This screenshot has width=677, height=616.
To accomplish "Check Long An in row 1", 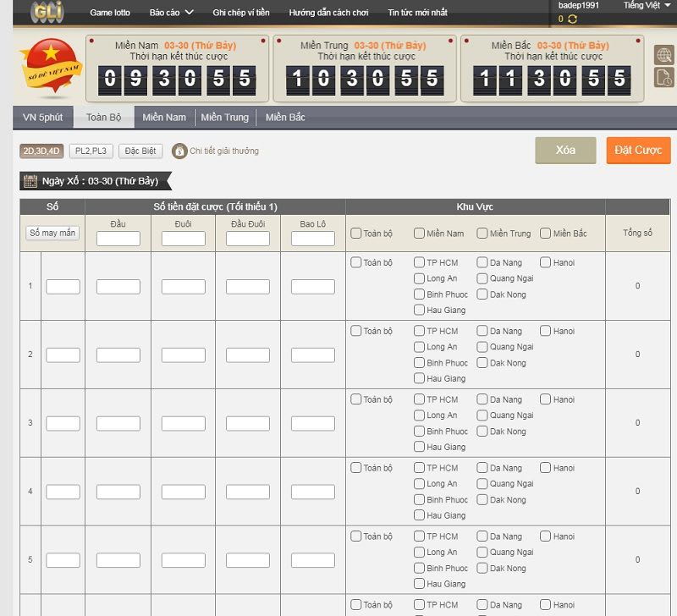I will tap(419, 278).
